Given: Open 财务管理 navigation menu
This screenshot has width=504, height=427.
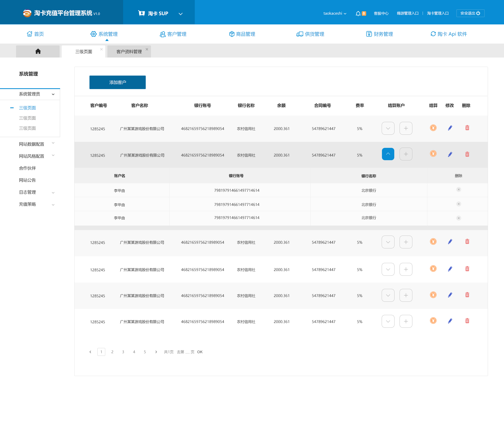Looking at the screenshot, I should pos(380,34).
